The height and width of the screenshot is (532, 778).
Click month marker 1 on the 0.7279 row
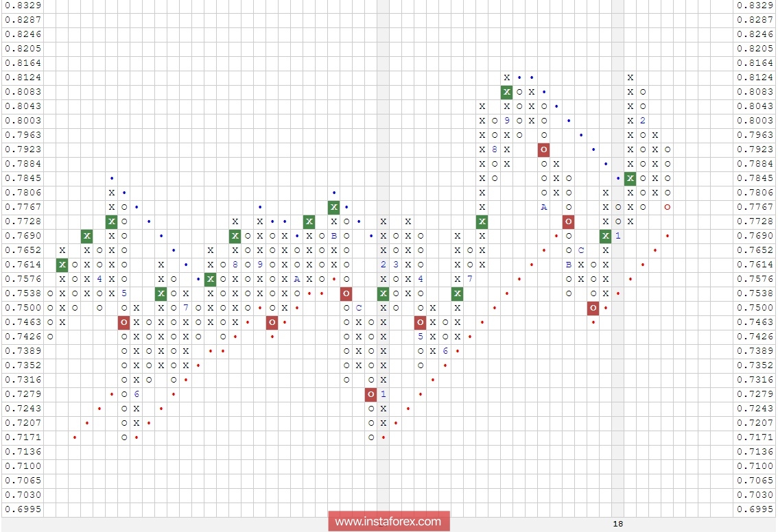tap(383, 394)
